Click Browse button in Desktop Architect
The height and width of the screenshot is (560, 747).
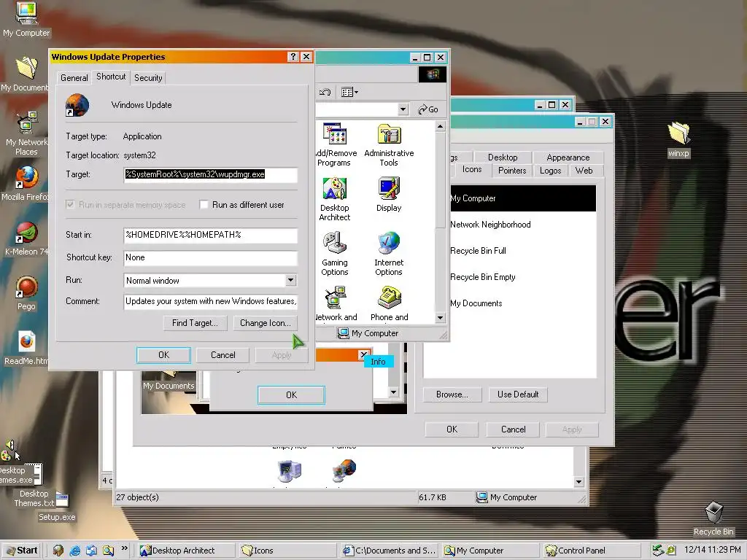coord(452,394)
